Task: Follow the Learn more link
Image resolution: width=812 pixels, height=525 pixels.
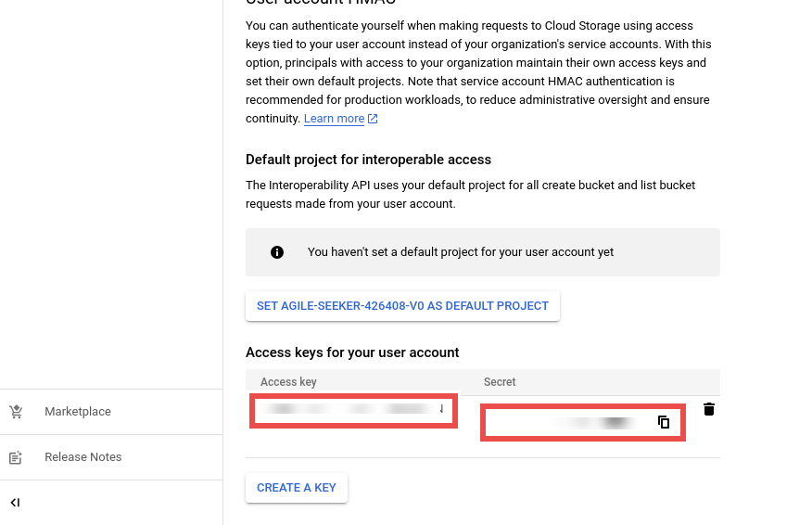Action: tap(334, 119)
